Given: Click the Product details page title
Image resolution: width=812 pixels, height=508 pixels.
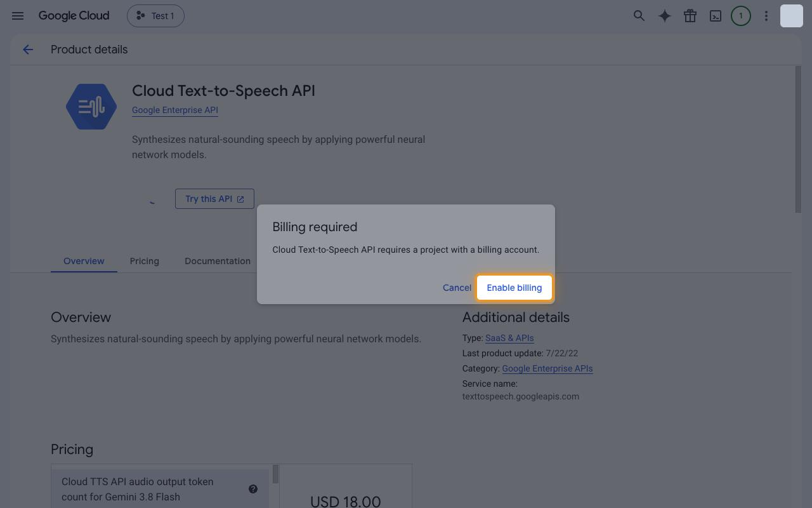Looking at the screenshot, I should point(89,50).
